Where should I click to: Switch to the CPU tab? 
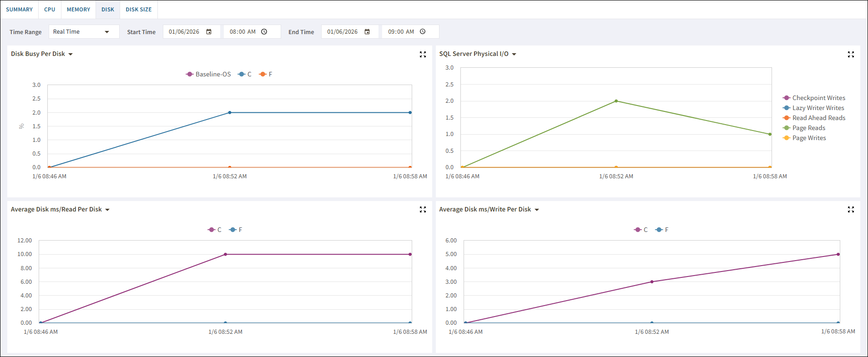pyautogui.click(x=50, y=10)
